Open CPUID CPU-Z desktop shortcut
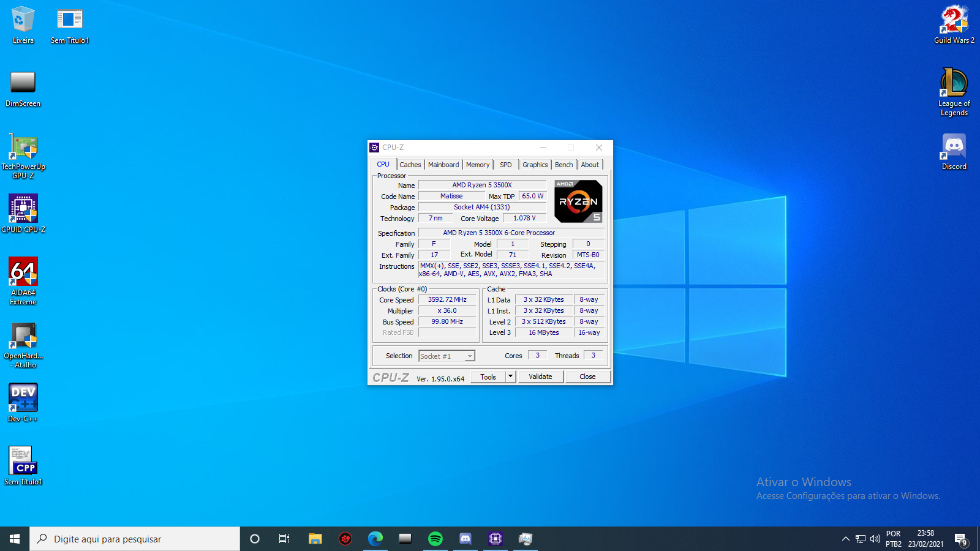The image size is (980, 551). [23, 214]
